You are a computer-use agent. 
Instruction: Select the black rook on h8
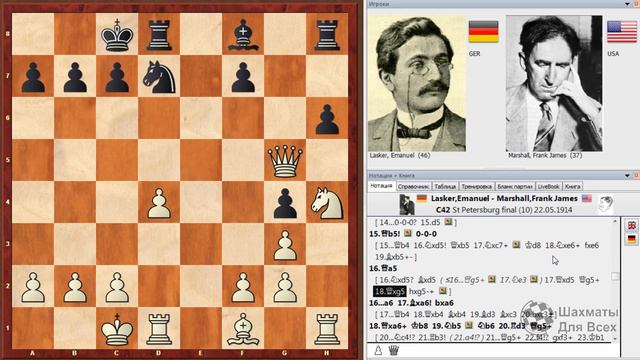pos(327,35)
